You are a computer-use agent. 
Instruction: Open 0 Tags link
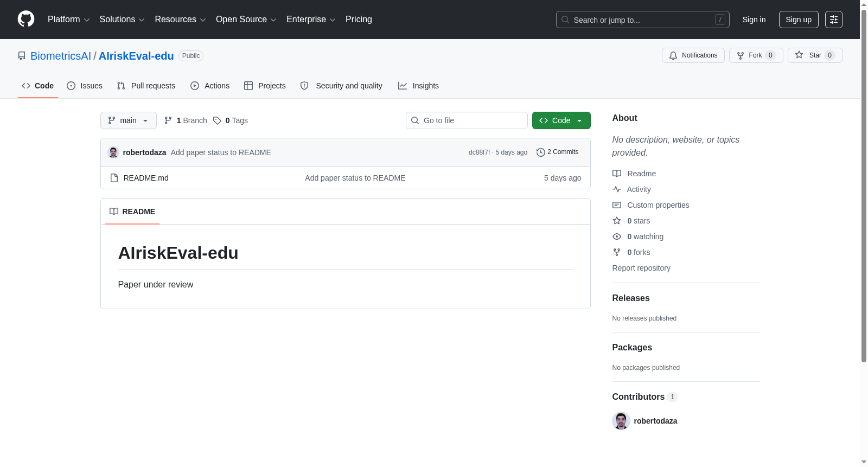click(x=231, y=120)
